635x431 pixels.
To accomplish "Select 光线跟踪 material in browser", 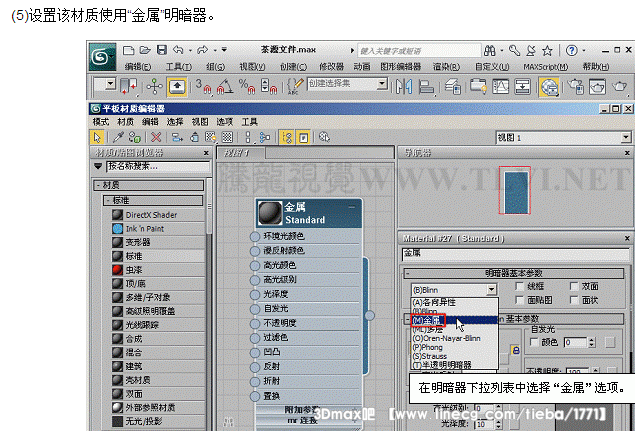I will click(158, 325).
